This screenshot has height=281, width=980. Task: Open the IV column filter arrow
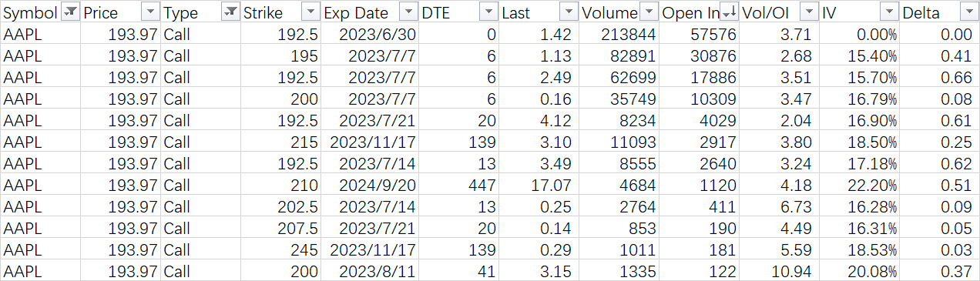[x=888, y=12]
